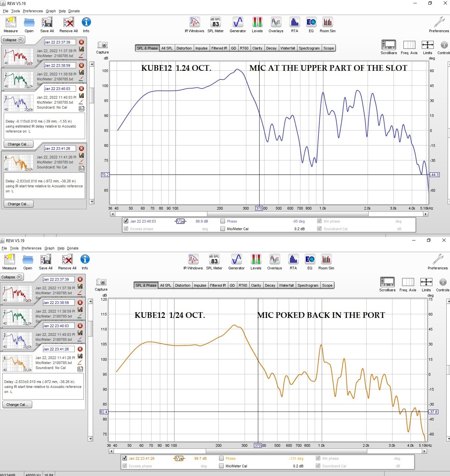450x476 pixels.
Task: Click Capture camera icon in upper window
Action: pyautogui.click(x=102, y=45)
